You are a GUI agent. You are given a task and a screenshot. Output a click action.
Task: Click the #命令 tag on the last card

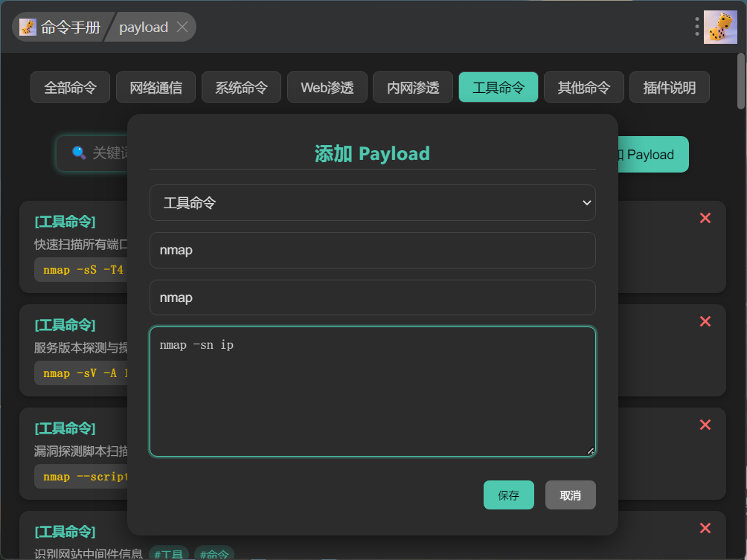coord(214,553)
